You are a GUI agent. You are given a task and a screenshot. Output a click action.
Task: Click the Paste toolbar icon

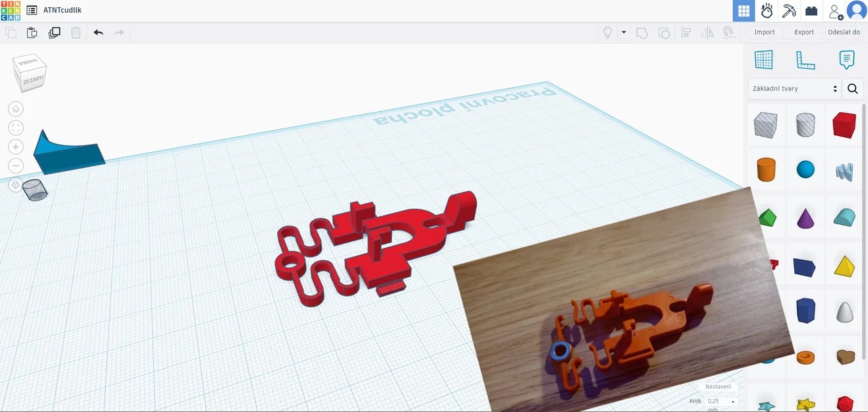[32, 32]
